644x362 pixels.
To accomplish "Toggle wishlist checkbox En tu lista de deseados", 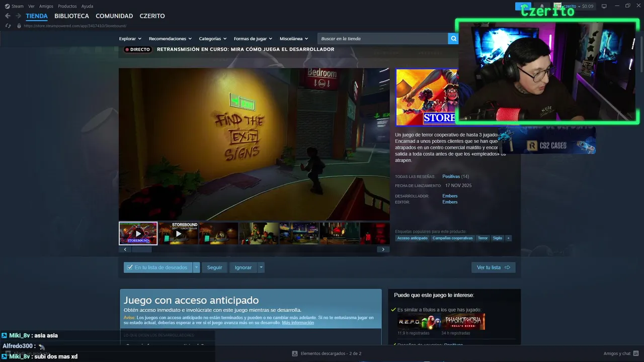I will point(130,267).
